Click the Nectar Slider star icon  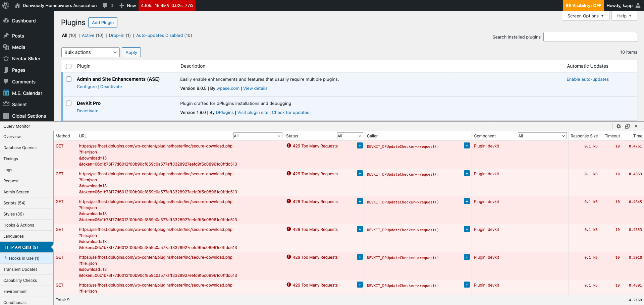click(6, 59)
